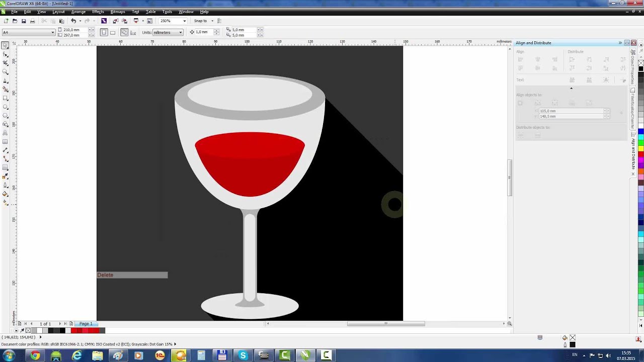Pick the blue swatch in right palette
This screenshot has height=362, width=644.
coord(641,131)
